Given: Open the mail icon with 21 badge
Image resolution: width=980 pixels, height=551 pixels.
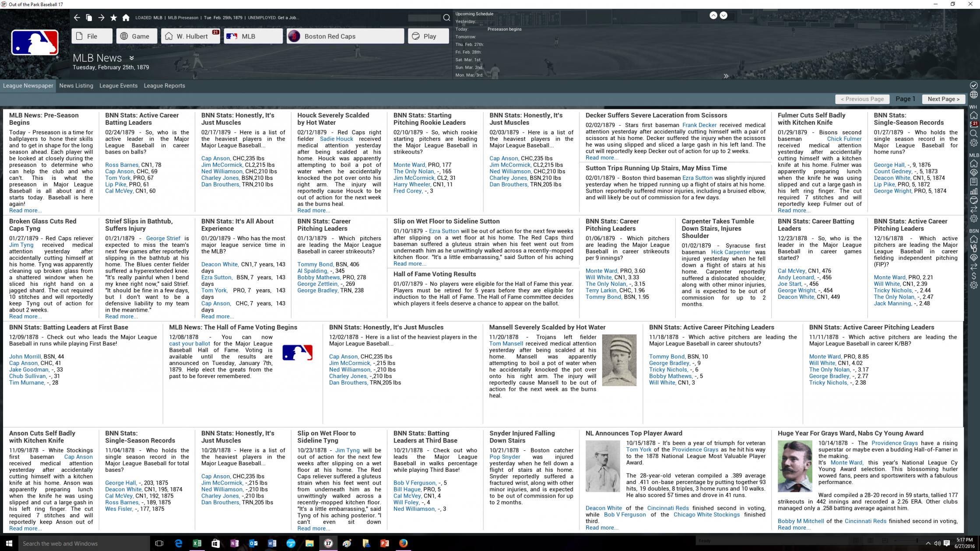Looking at the screenshot, I should [974, 124].
